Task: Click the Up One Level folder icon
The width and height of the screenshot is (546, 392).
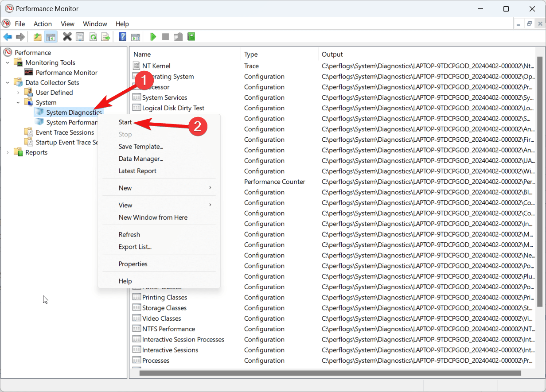Action: (38, 37)
